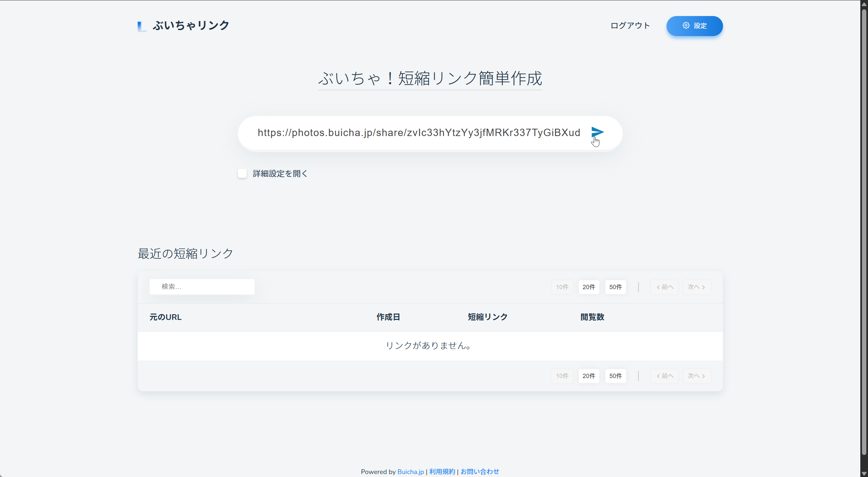
Task: Open 設定 via gear button
Action: [695, 26]
